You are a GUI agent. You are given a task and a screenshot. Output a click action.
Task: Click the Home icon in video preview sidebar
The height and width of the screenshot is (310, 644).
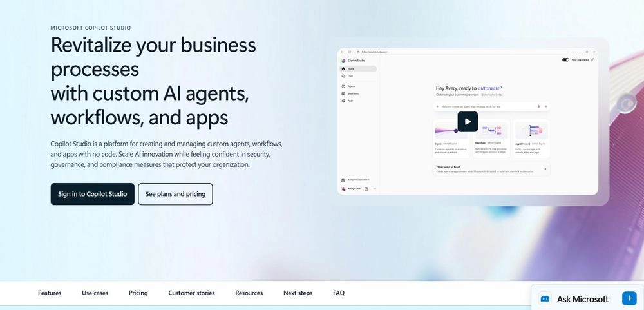343,69
